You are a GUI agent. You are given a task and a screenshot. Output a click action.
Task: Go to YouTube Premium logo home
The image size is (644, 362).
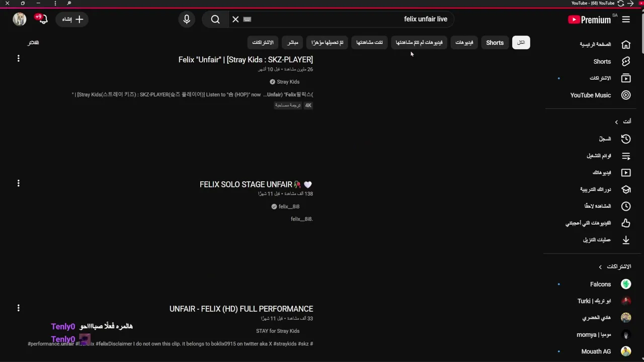[x=589, y=20]
